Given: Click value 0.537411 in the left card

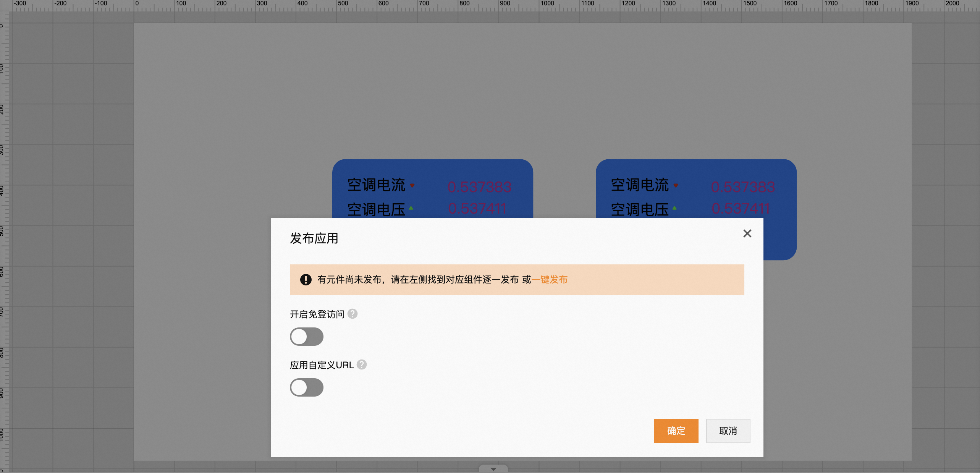Looking at the screenshot, I should [x=477, y=209].
